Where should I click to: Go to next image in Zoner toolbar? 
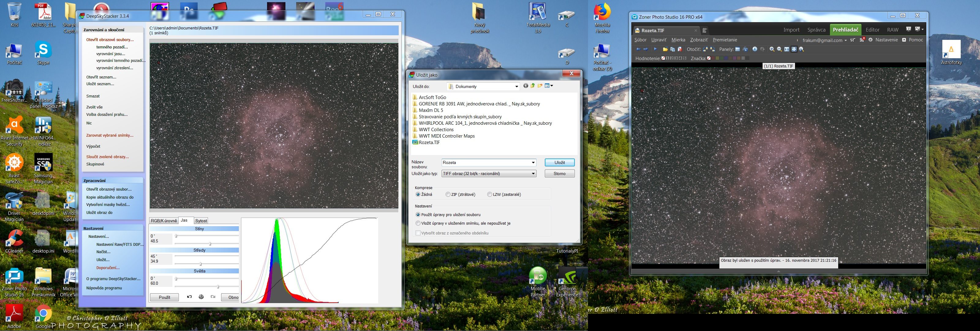646,49
